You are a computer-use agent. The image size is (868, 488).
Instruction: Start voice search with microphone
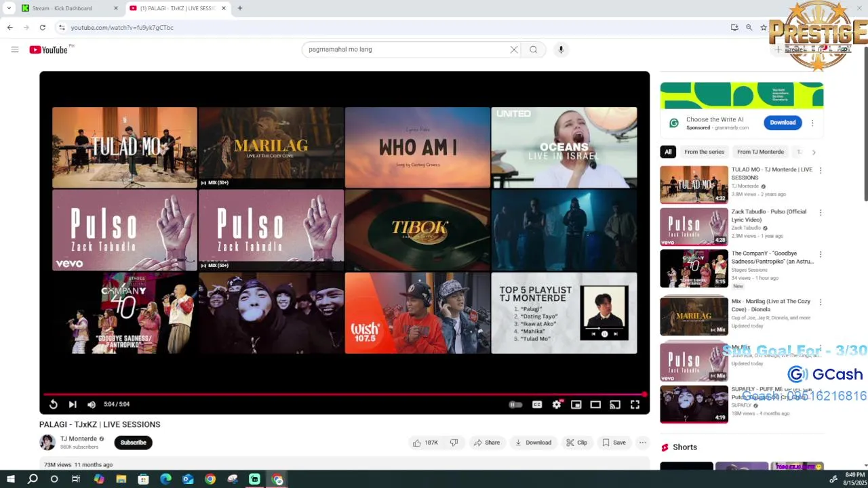click(561, 49)
